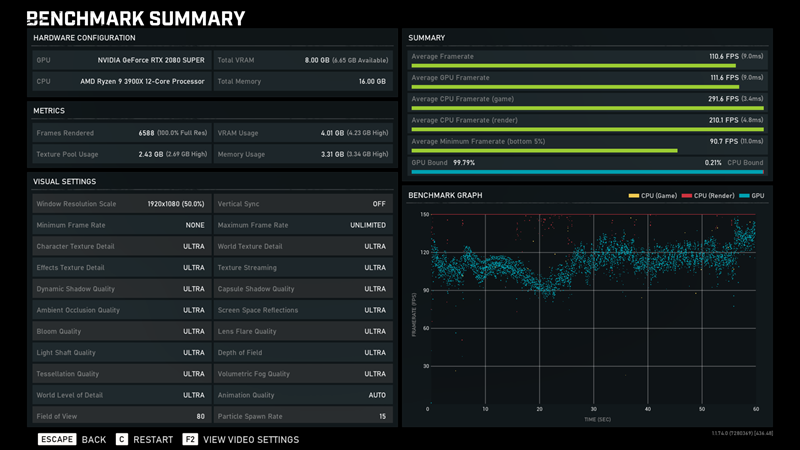800x450 pixels.
Task: Click the F2 key icon
Action: tap(189, 439)
